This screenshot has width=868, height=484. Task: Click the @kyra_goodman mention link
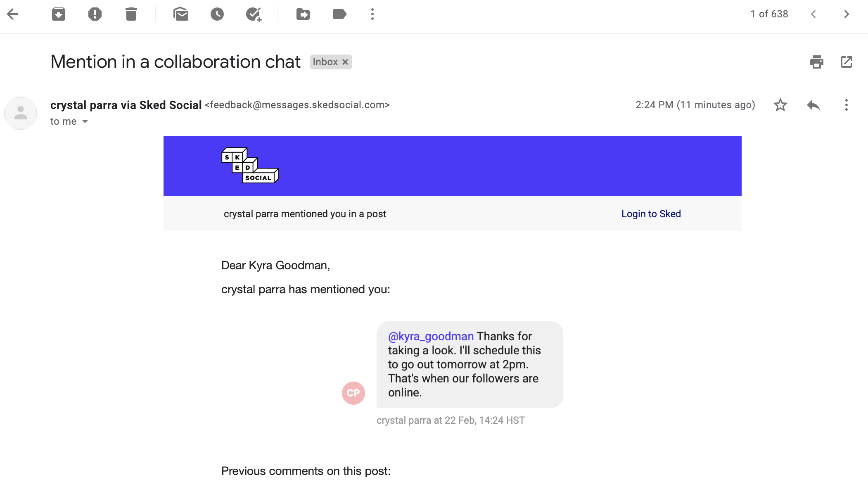click(x=431, y=337)
